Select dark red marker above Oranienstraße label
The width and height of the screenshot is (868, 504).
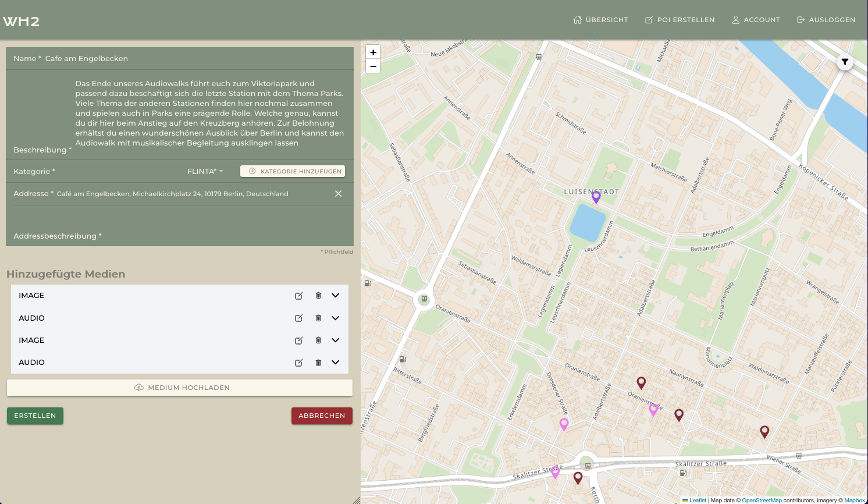(x=641, y=382)
